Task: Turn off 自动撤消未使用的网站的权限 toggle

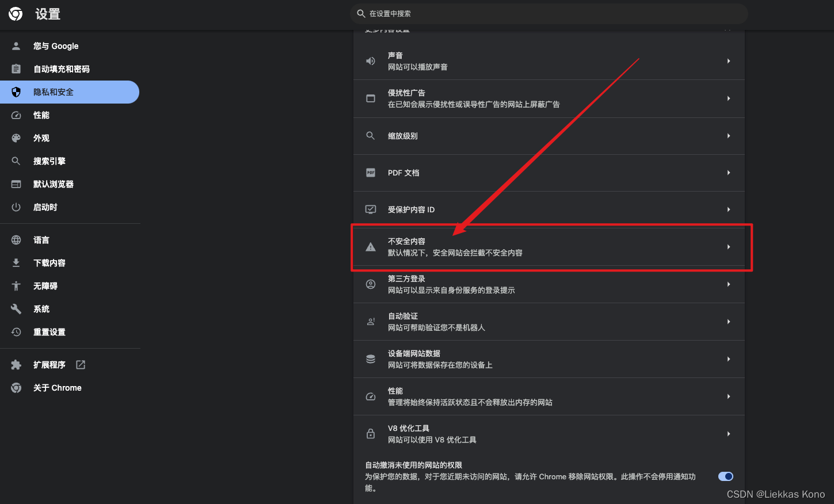Action: [x=726, y=476]
